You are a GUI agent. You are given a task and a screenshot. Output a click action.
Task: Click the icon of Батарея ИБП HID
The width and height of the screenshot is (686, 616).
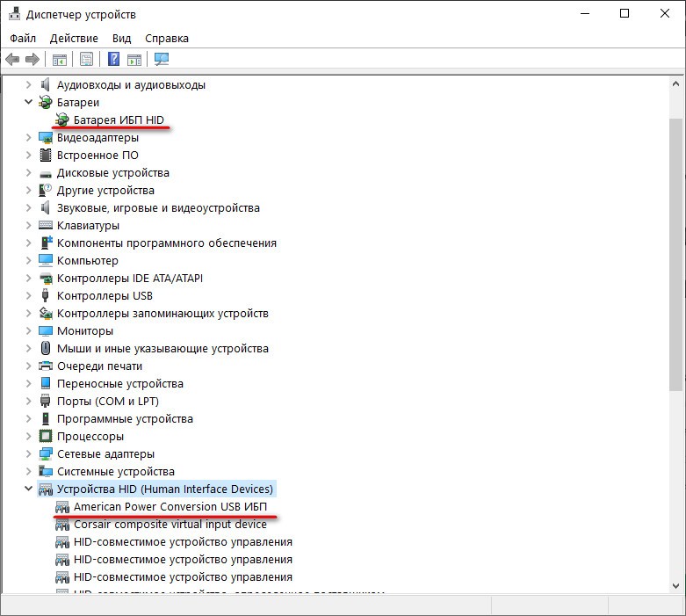pyautogui.click(x=62, y=120)
